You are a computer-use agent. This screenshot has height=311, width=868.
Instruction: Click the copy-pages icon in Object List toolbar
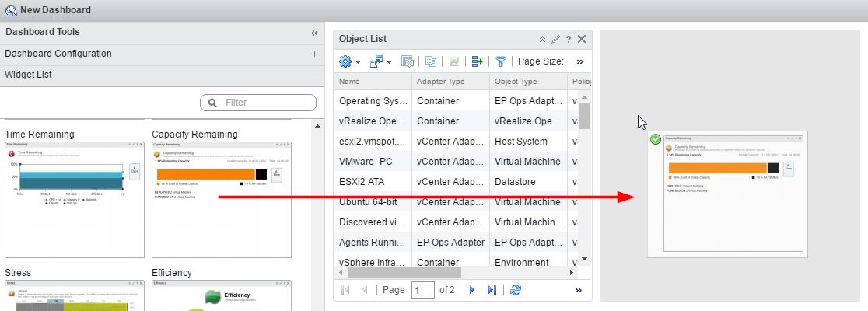431,61
